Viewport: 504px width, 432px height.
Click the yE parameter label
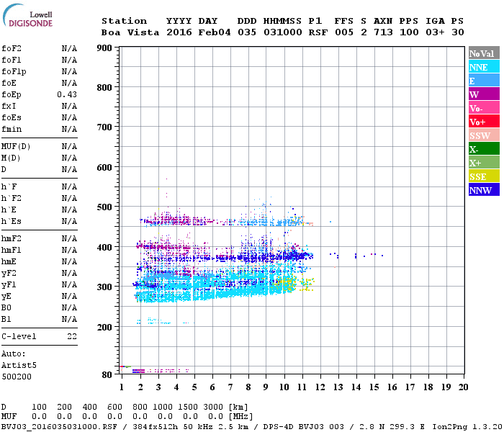point(6,297)
